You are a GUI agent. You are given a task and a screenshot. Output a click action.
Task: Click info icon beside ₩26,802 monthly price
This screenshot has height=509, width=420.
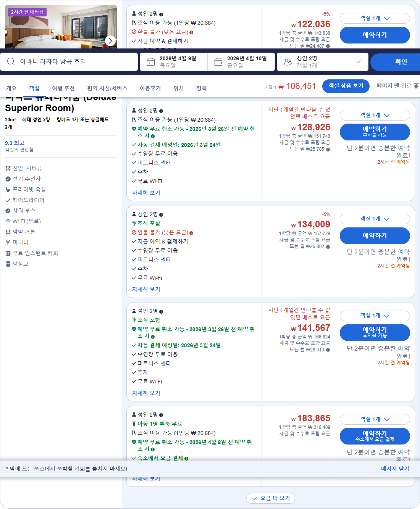click(328, 246)
